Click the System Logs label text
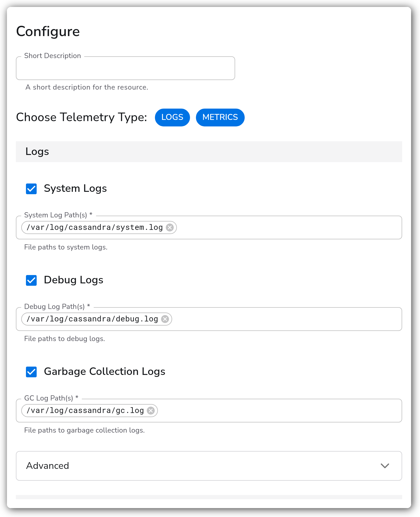 pyautogui.click(x=75, y=188)
